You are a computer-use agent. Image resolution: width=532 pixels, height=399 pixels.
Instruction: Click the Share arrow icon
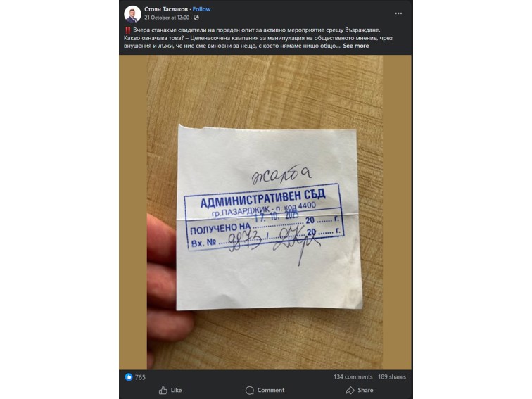(350, 390)
